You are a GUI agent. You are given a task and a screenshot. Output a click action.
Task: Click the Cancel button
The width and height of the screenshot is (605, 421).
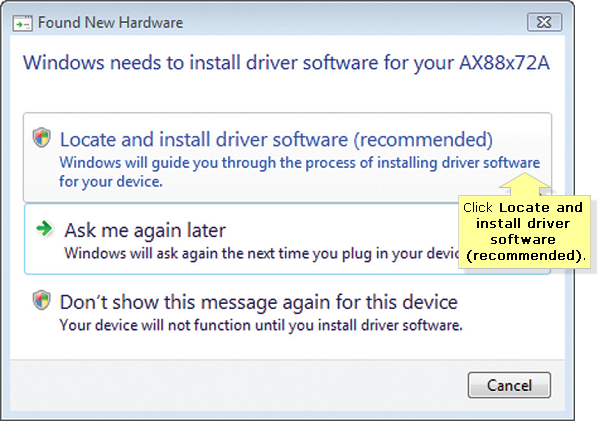509,385
